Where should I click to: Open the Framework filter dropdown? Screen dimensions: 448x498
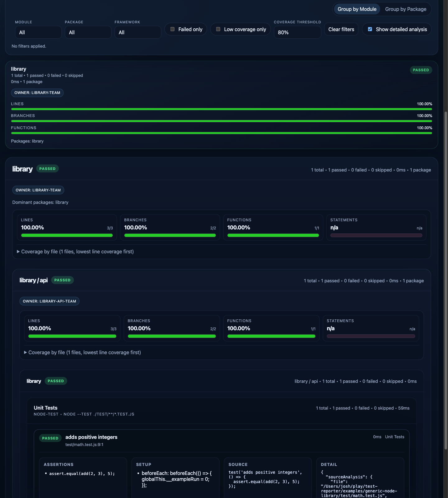pos(138,32)
